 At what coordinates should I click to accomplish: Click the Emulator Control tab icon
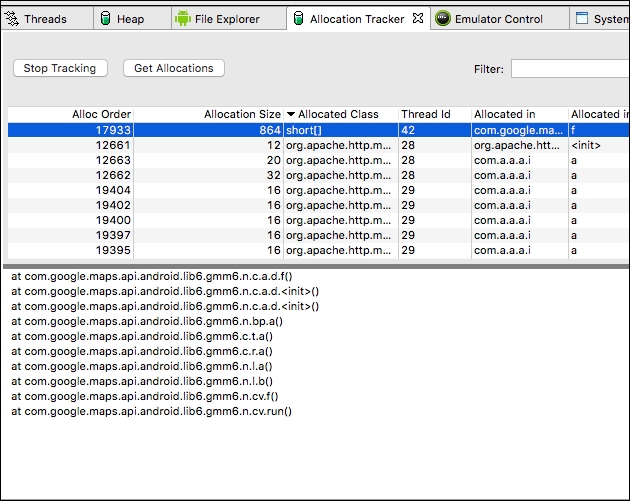point(442,19)
